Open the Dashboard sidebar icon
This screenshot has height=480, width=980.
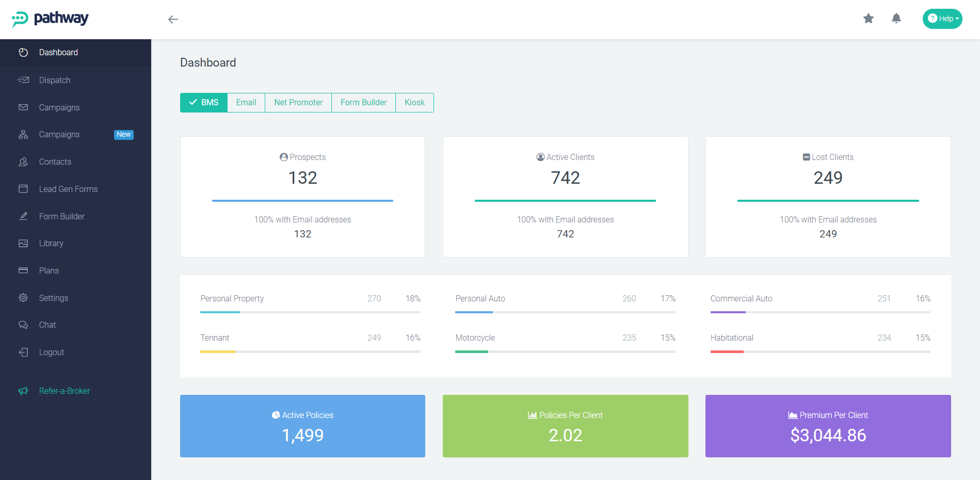point(23,52)
